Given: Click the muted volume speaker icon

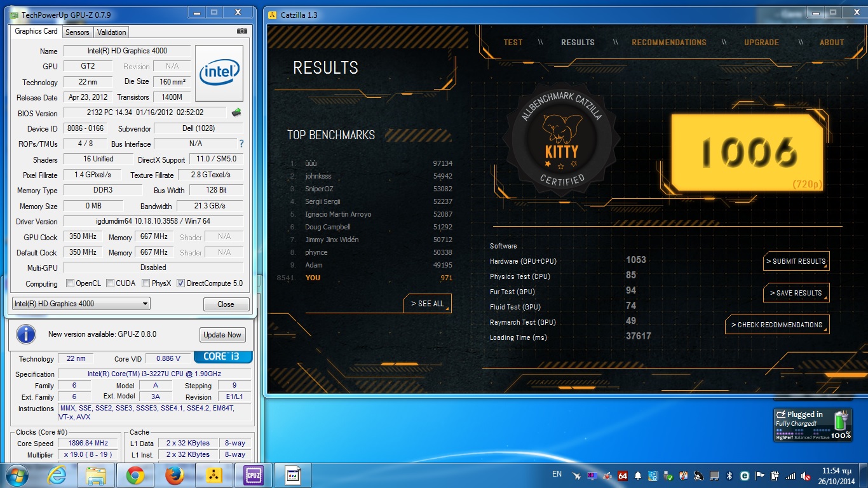Looking at the screenshot, I should [x=806, y=475].
